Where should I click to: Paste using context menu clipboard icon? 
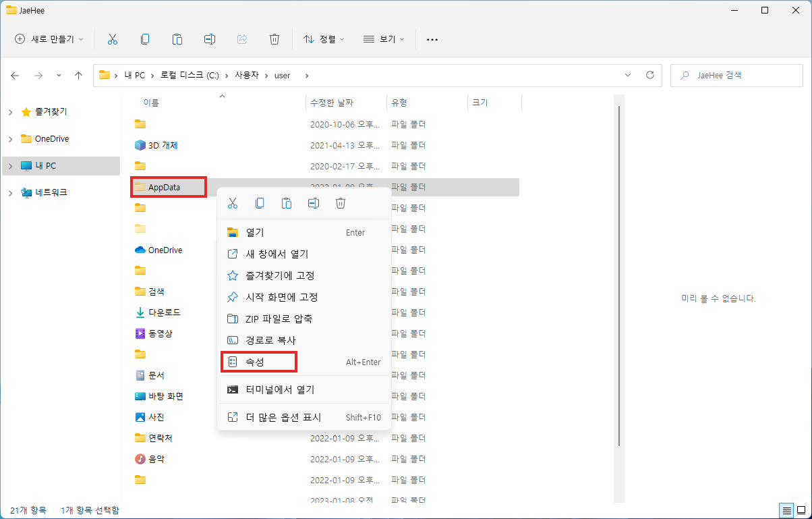coord(287,203)
